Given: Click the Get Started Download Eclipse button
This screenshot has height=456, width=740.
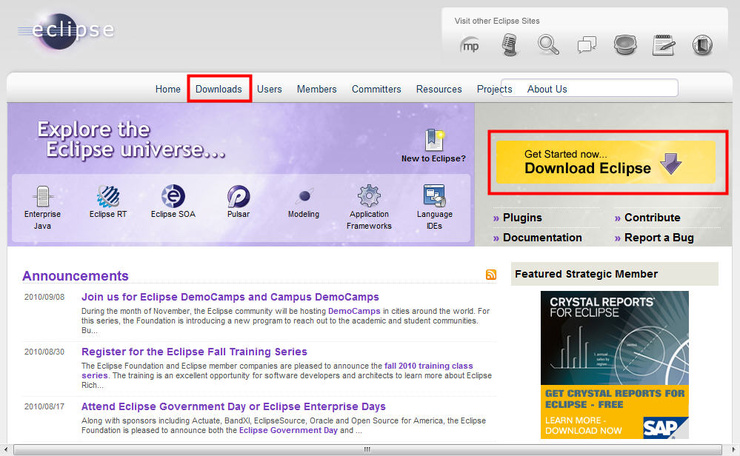Looking at the screenshot, I should (x=606, y=162).
